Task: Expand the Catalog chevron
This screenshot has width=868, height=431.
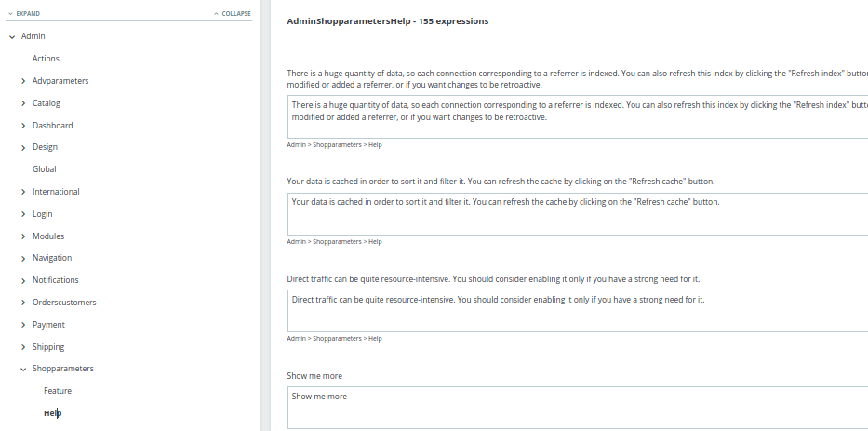Action: (x=22, y=103)
